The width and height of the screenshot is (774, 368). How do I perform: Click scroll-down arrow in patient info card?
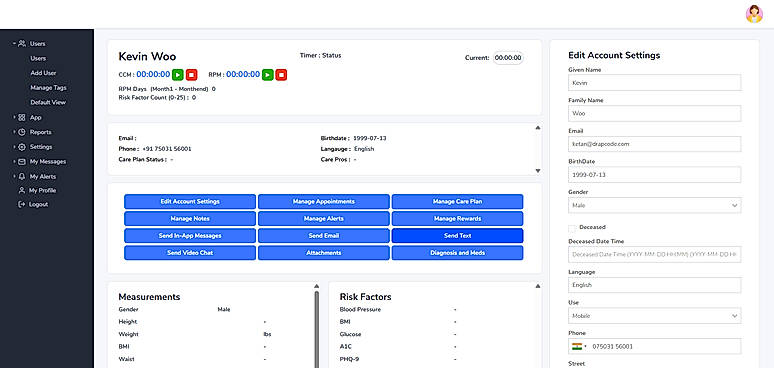[538, 171]
